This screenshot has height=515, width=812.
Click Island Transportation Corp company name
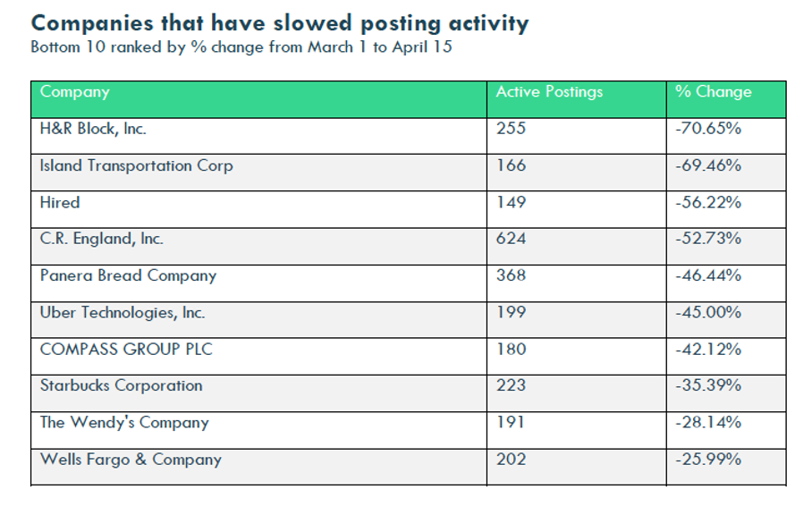tap(136, 166)
